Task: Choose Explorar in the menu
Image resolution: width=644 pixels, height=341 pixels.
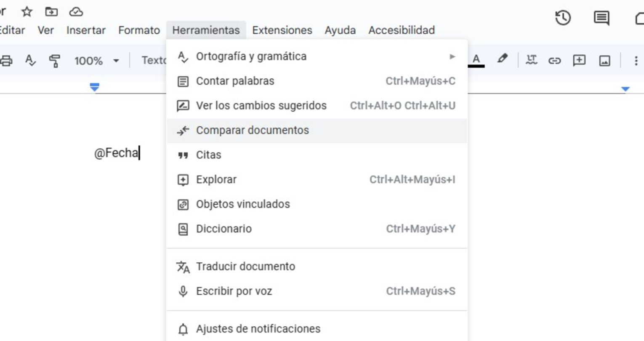Action: [317, 180]
